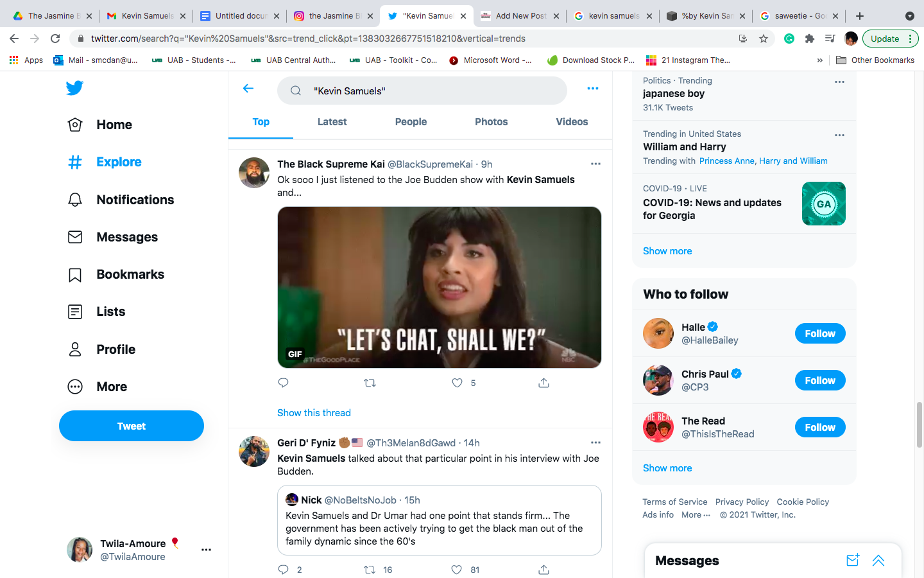Screen dimensions: 924x578
Task: Compose new message icon in Messages drawer
Action: 853,560
